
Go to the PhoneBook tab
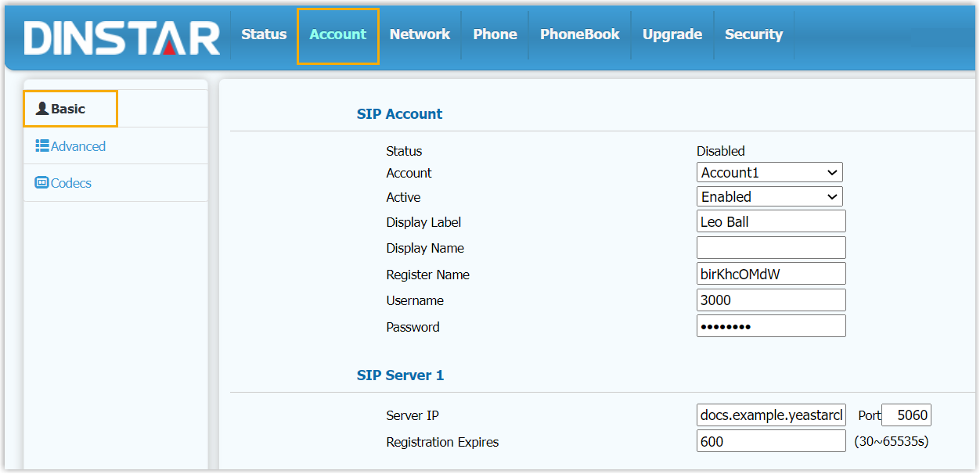point(579,34)
